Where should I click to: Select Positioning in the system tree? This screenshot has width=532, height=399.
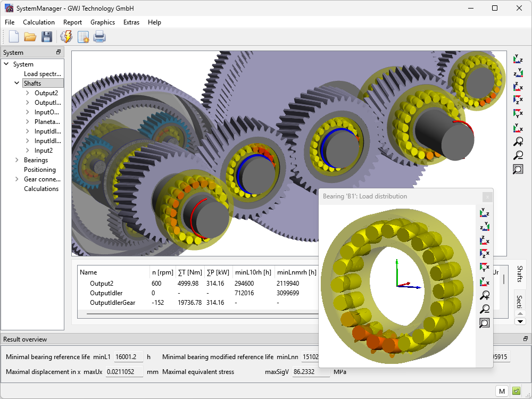[x=39, y=170]
